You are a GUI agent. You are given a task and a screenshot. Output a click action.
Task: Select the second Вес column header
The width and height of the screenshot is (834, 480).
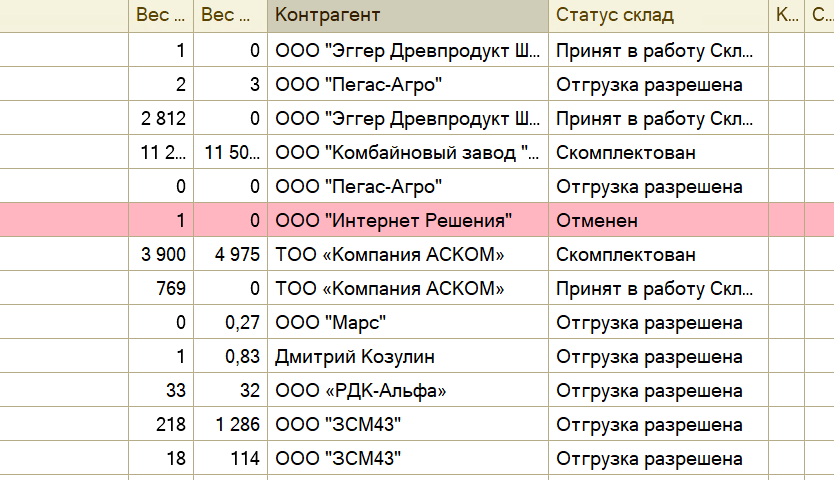(230, 15)
